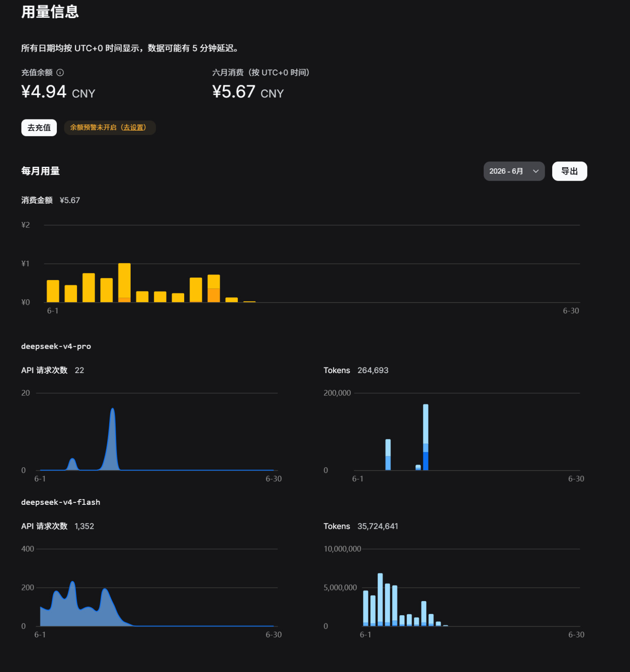Click the chevron arrow in month selector
Viewport: 630px width, 672px height.
pyautogui.click(x=536, y=171)
